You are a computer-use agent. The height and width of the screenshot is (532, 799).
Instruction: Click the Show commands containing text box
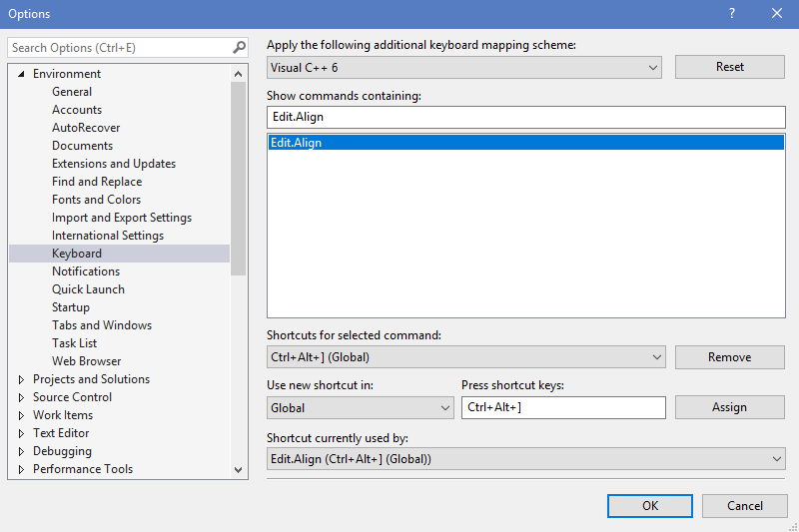[x=526, y=117]
